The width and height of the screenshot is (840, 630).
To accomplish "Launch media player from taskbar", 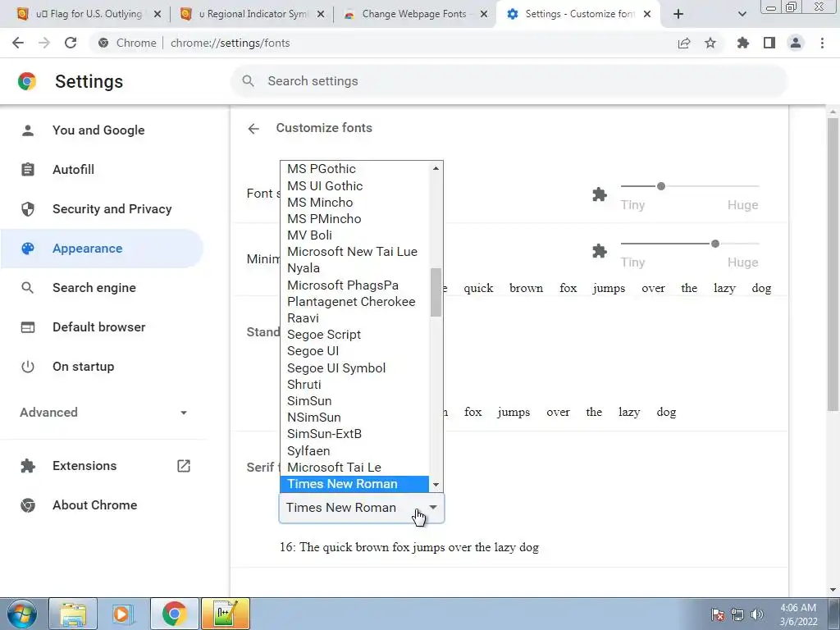I will click(x=123, y=614).
